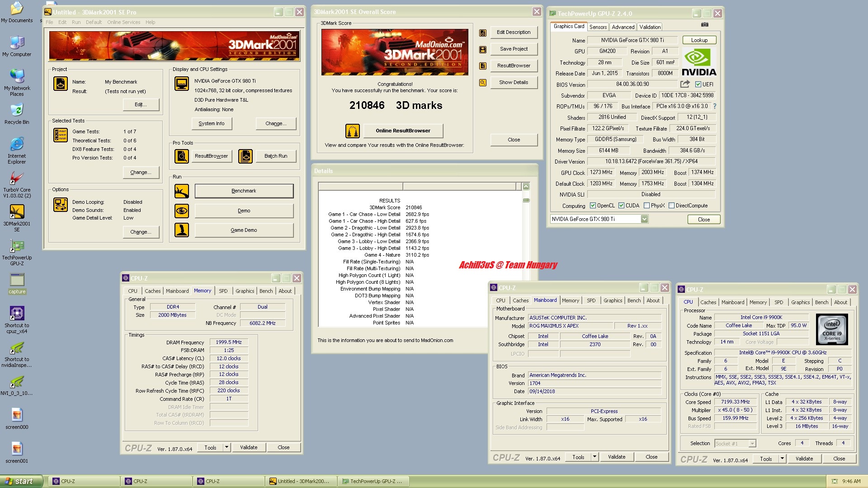The height and width of the screenshot is (488, 868).
Task: Toggle the DirectCompute checkbox
Action: [671, 206]
